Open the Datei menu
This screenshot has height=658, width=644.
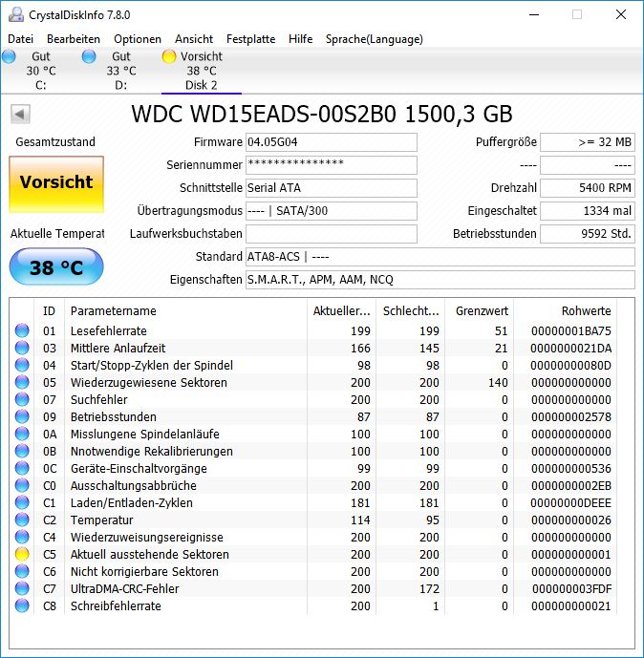click(x=20, y=39)
